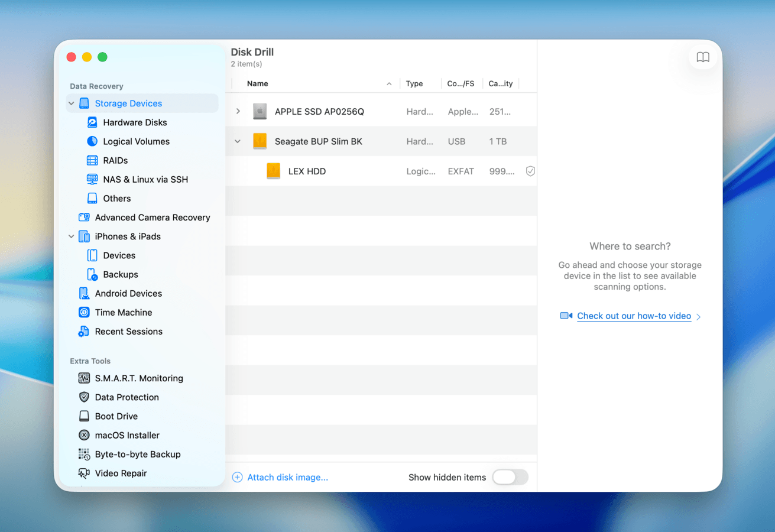Collapse the Storage Devices section
This screenshot has width=775, height=532.
[72, 103]
